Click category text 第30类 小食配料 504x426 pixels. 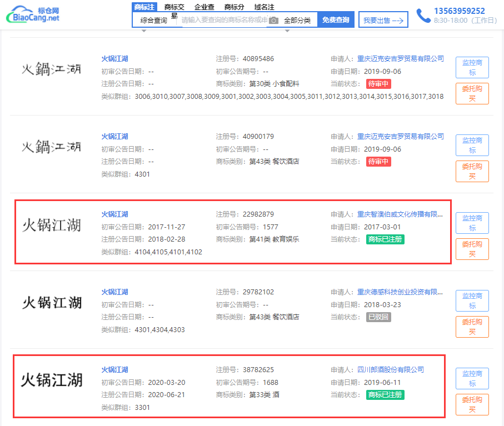coord(274,84)
